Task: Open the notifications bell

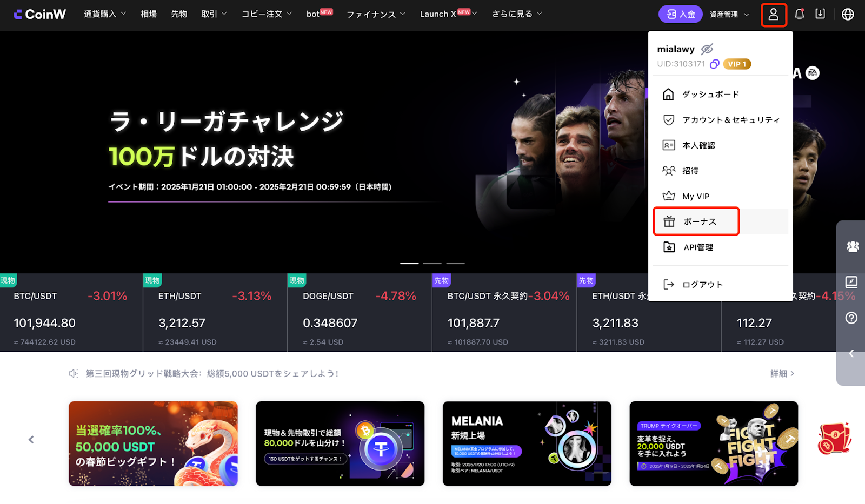Action: point(799,15)
